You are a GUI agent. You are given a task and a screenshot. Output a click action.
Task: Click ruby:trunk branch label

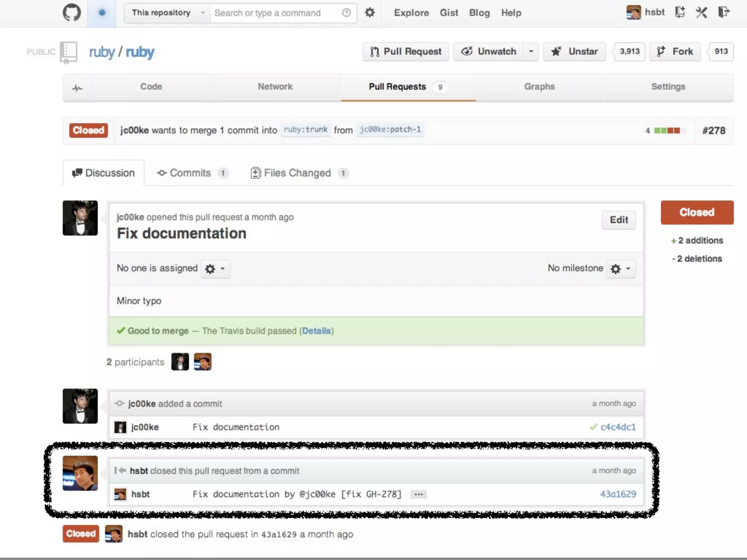tap(306, 130)
